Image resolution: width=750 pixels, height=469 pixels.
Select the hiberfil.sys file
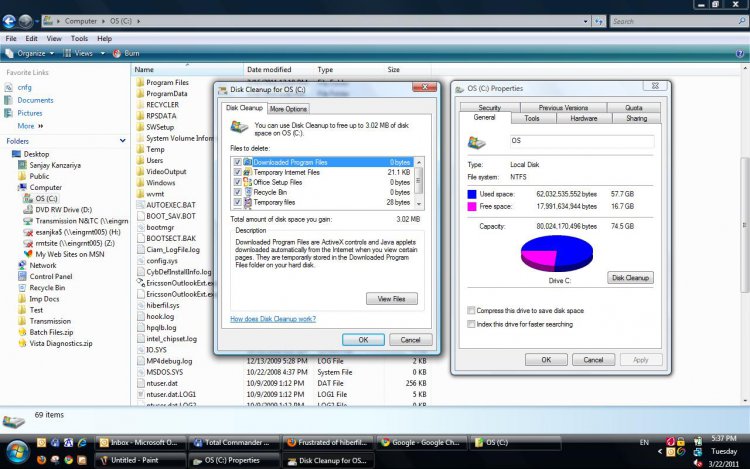(163, 305)
